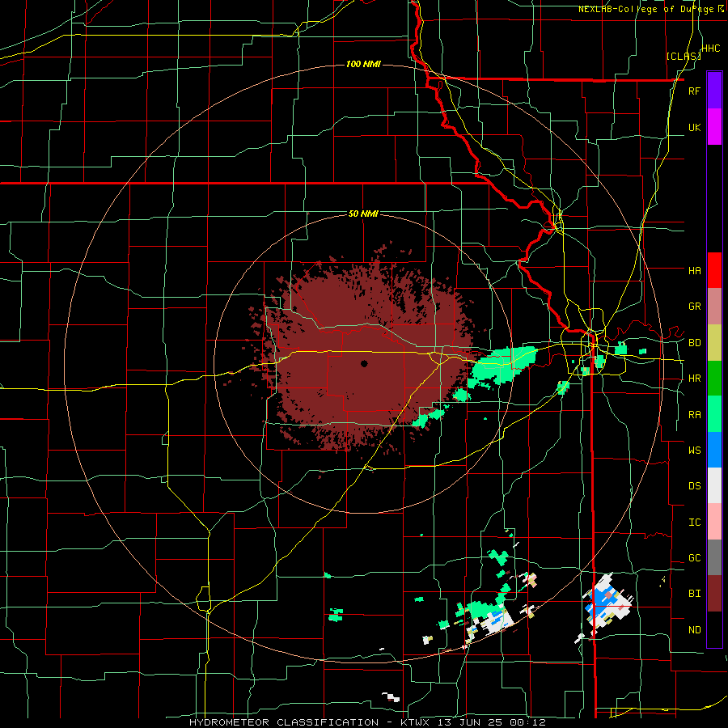Click the BD legend label

(694, 343)
